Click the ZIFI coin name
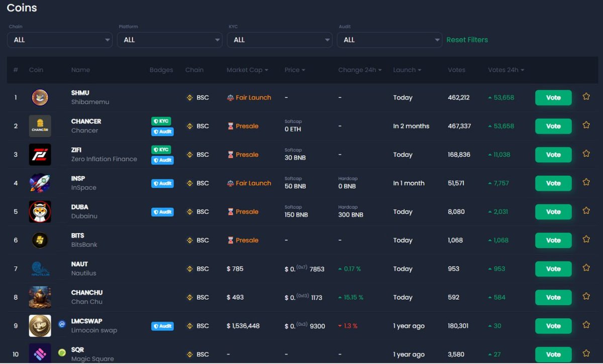 [x=76, y=150]
